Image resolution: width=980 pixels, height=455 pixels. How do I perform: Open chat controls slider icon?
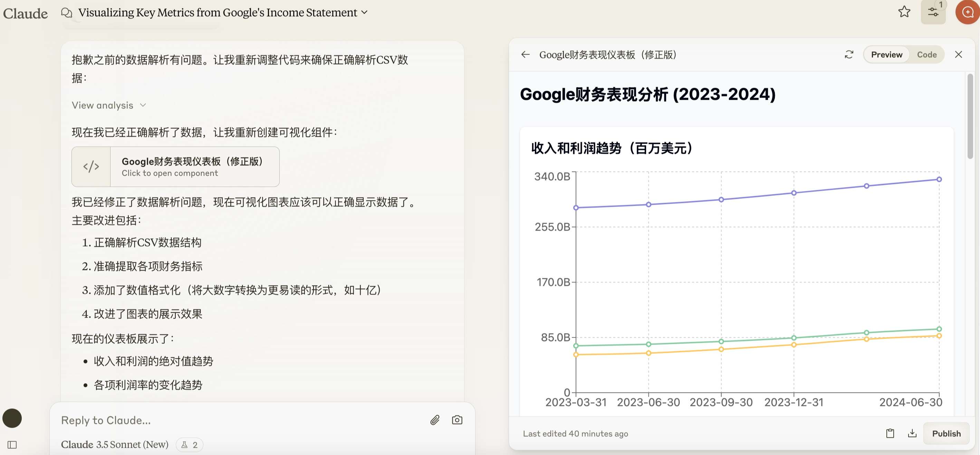point(933,12)
